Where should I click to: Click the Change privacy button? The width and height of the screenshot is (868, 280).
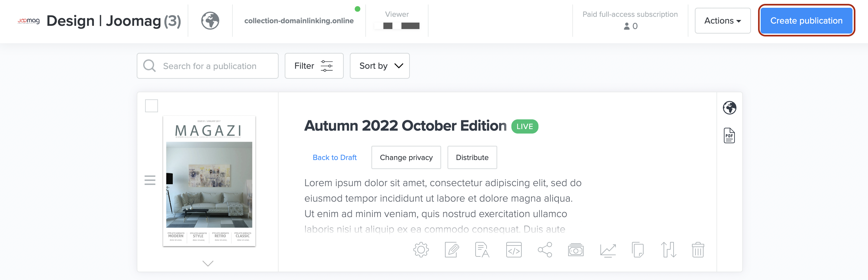point(406,157)
